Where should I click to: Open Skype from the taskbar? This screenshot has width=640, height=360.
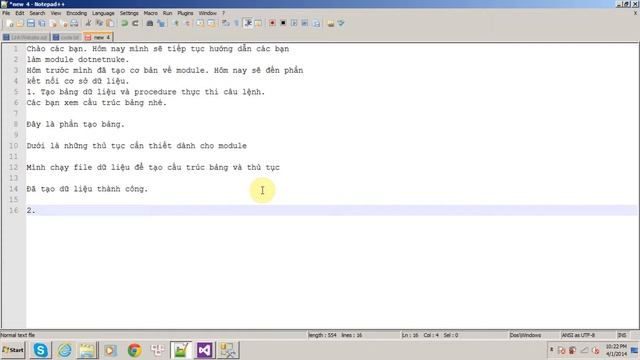pyautogui.click(x=40, y=350)
